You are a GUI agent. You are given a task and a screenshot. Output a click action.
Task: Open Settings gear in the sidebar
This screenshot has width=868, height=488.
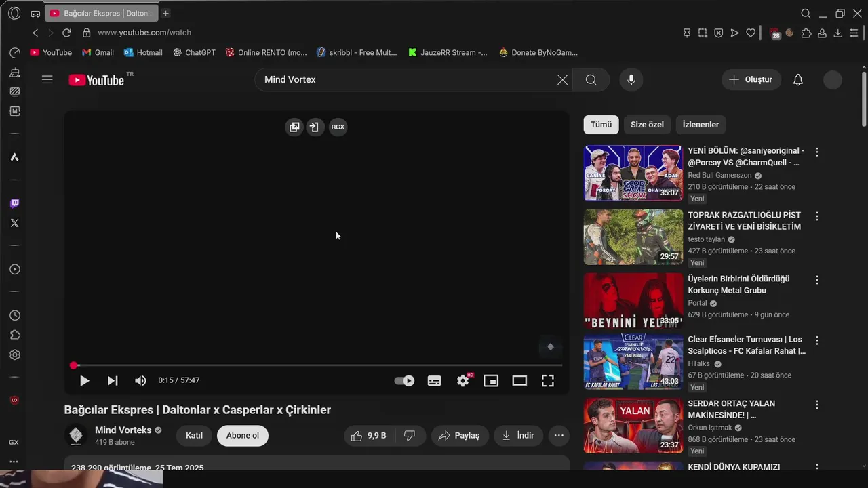pos(14,354)
